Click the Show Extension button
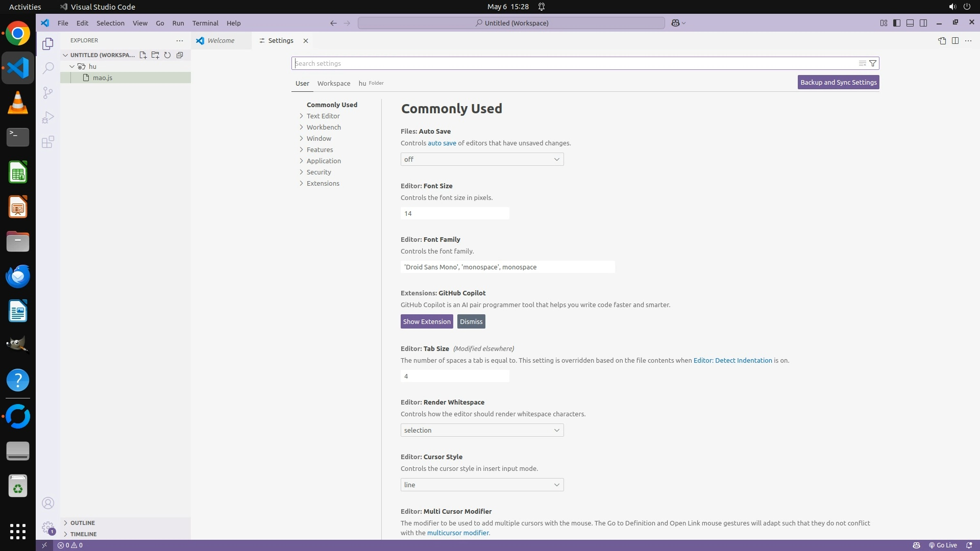This screenshot has width=980, height=551. pyautogui.click(x=427, y=321)
